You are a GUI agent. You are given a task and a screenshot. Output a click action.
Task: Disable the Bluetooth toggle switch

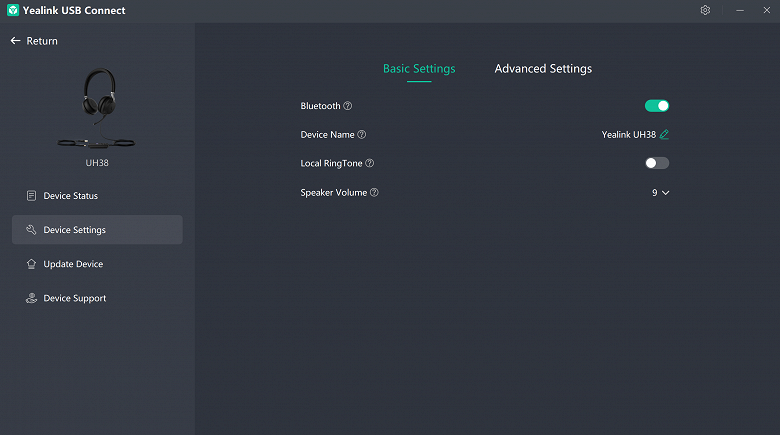coord(657,105)
